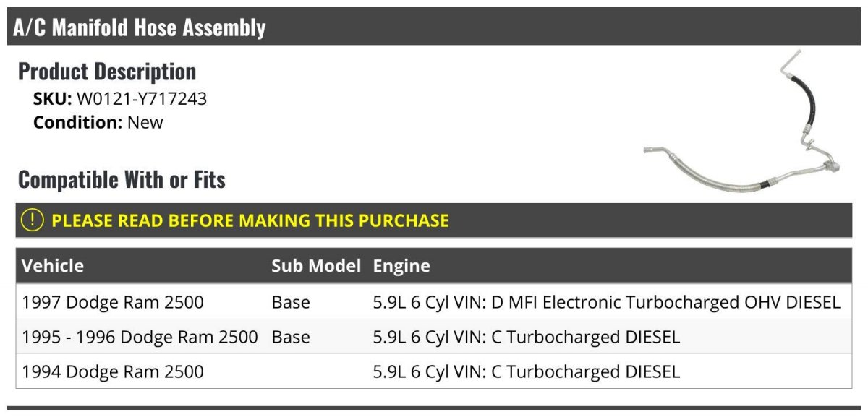The height and width of the screenshot is (417, 868).
Task: Click the SKU number W0121-Y717243
Action: [x=142, y=99]
